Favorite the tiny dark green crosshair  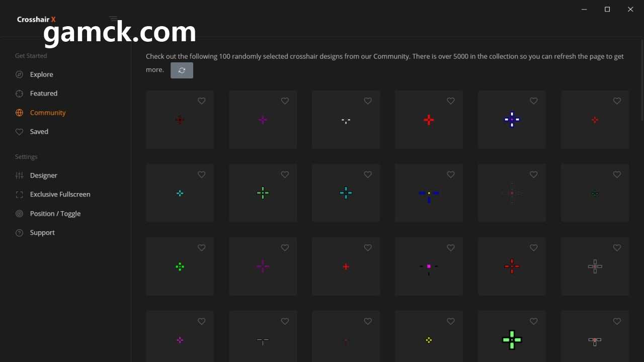[617, 174]
